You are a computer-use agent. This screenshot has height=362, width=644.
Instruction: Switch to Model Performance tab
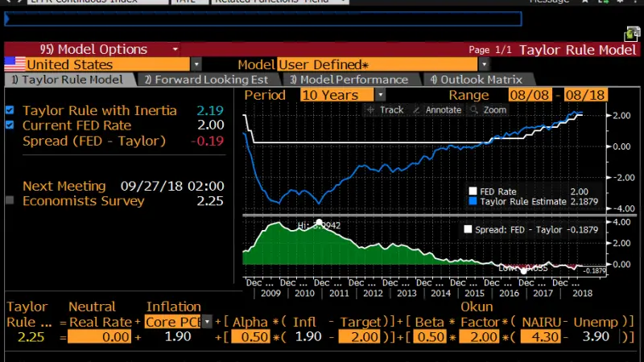click(349, 80)
